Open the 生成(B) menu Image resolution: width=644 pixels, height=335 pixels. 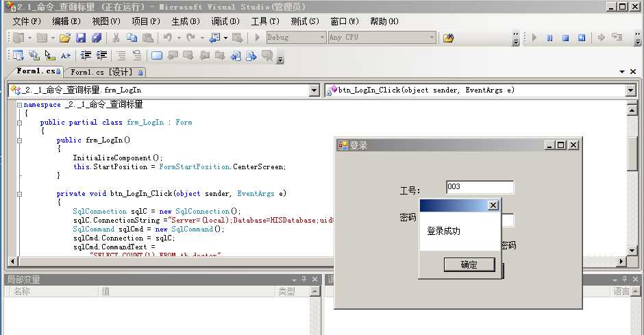[x=186, y=21]
